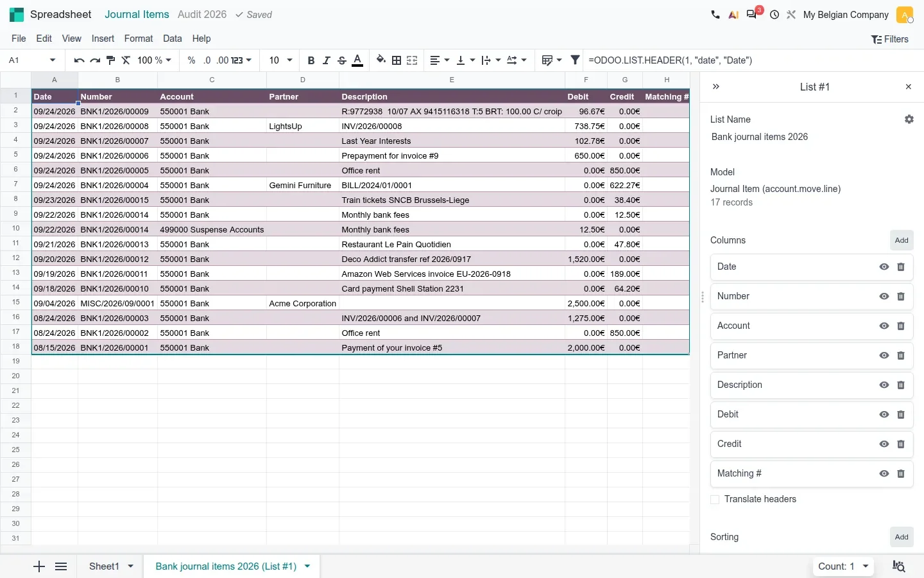
Task: Toggle bold formatting
Action: (311, 60)
